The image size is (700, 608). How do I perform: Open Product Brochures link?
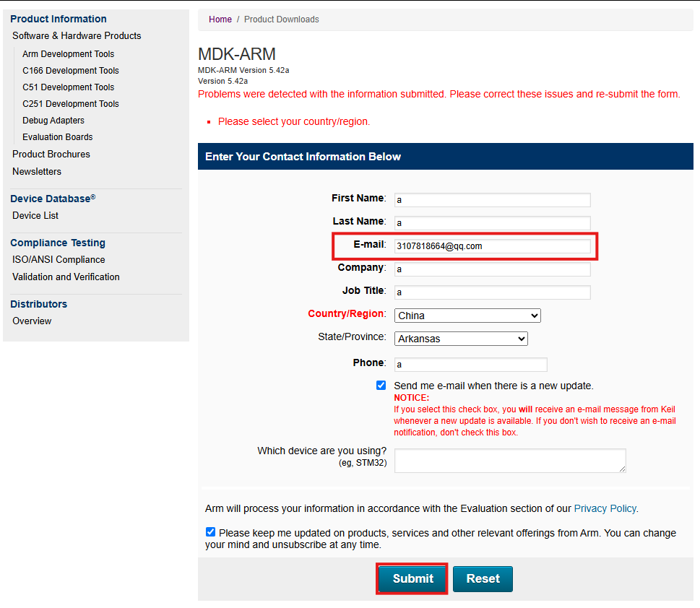coord(51,154)
